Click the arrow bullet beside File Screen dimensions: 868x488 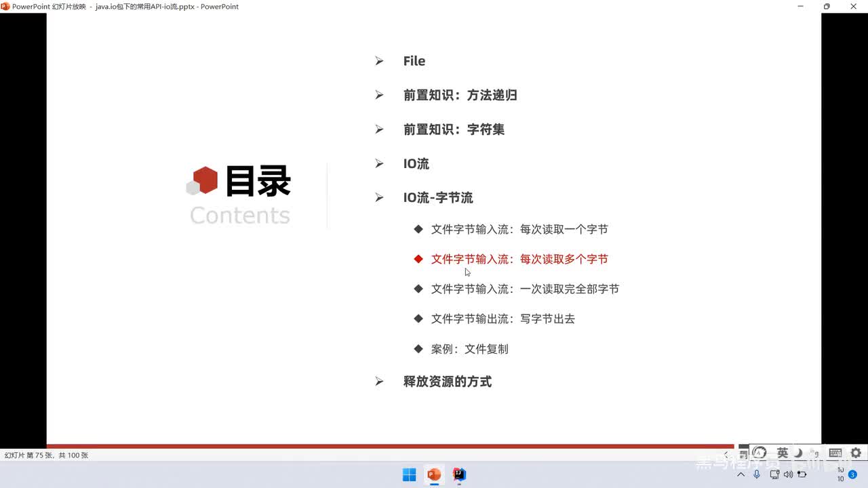coord(379,61)
